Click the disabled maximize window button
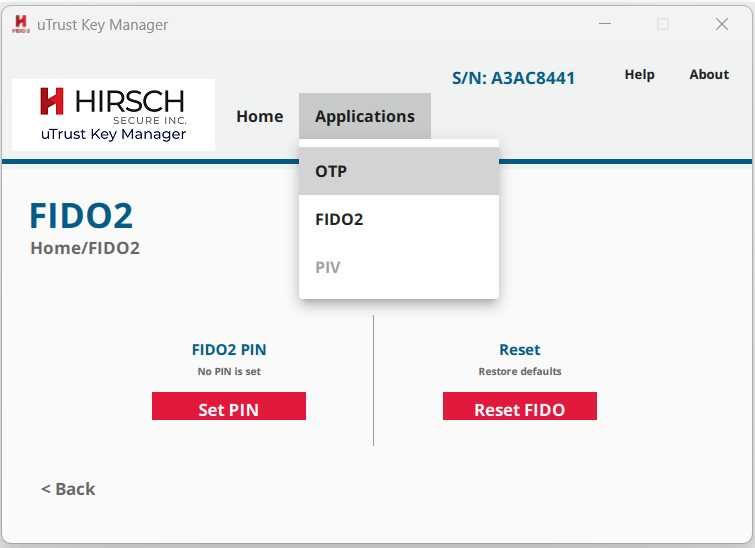Screen dimensions: 755x548 663,24
